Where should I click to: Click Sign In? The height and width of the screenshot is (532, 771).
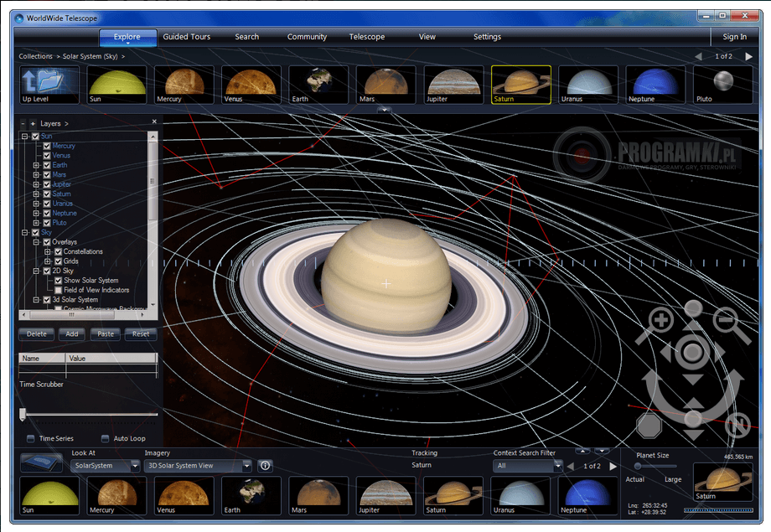click(735, 37)
